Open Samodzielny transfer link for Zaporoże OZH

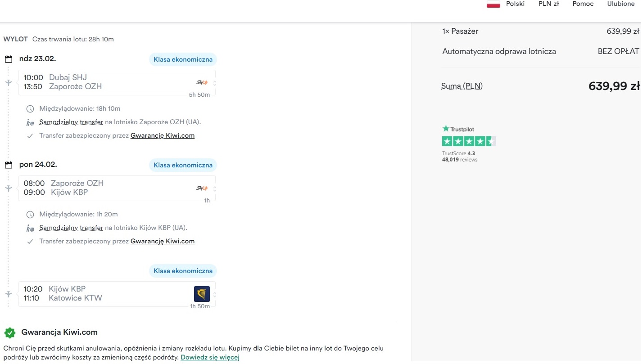pos(71,122)
